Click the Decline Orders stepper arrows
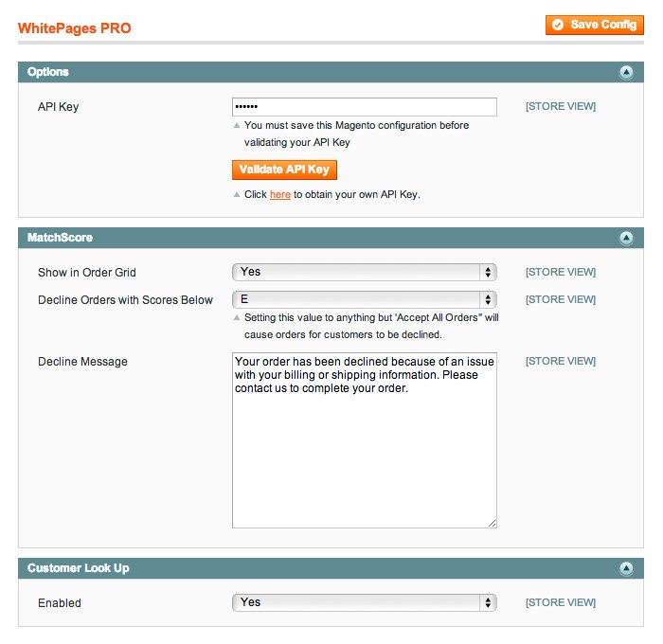The height and width of the screenshot is (644, 663). pos(488,300)
